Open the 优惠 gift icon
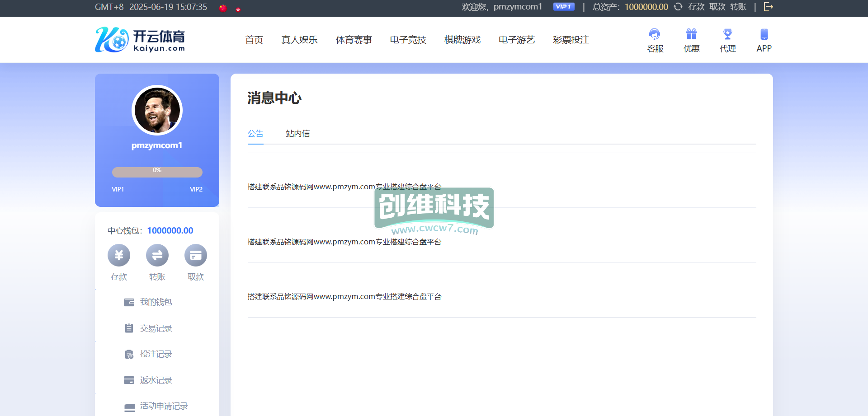Image resolution: width=868 pixels, height=416 pixels. coord(691,34)
